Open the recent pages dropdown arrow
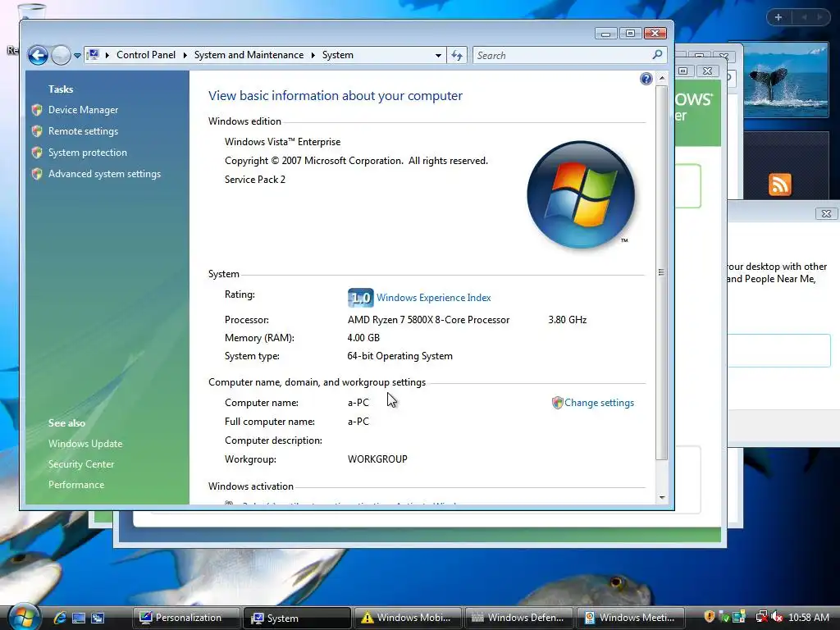 (77, 55)
